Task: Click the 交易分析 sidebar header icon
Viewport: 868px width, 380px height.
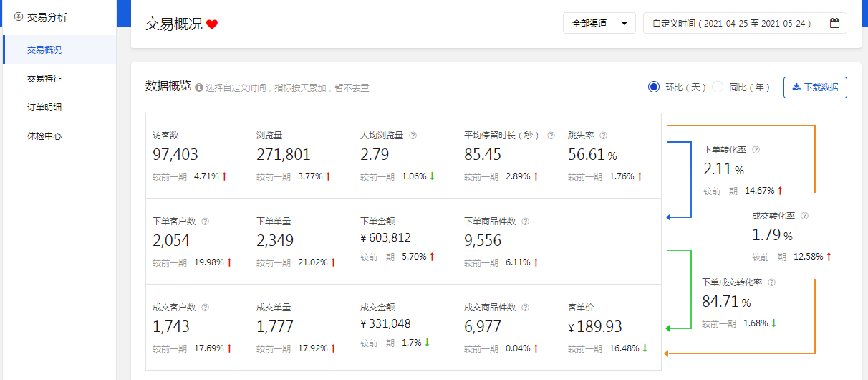Action: pyautogui.click(x=19, y=16)
